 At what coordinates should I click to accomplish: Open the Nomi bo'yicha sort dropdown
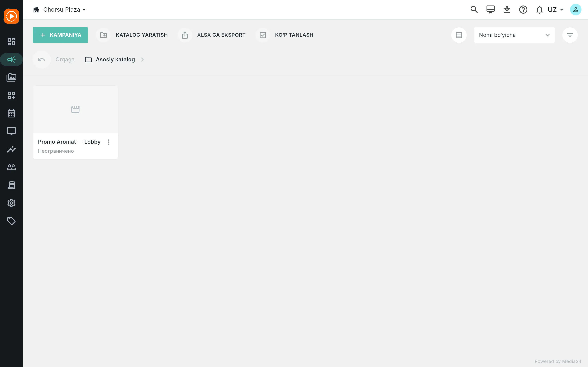click(x=514, y=35)
